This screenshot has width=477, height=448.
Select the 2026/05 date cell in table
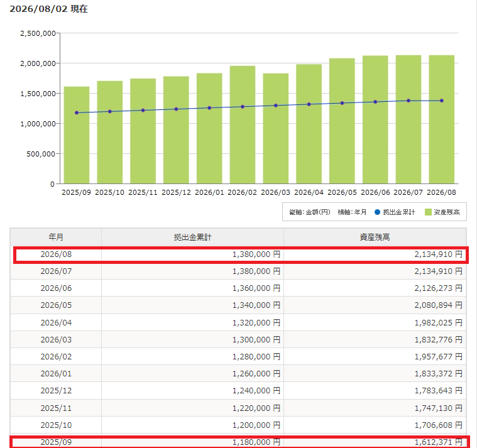click(56, 305)
